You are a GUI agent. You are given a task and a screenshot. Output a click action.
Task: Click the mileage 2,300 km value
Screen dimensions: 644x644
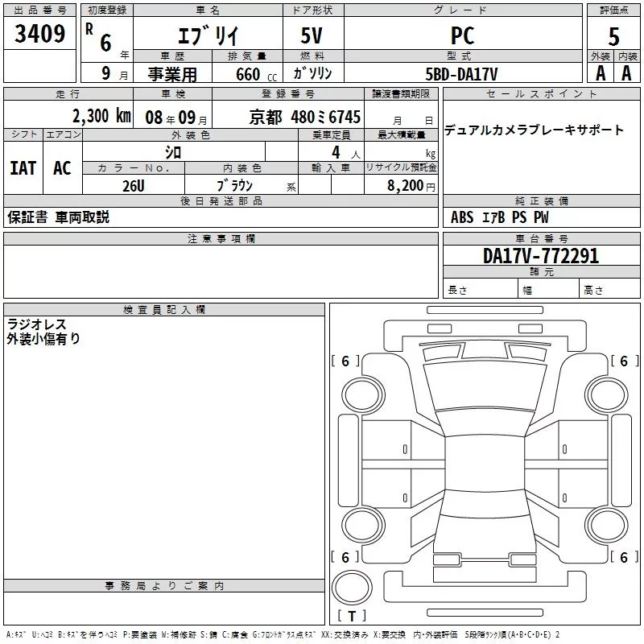[101, 116]
